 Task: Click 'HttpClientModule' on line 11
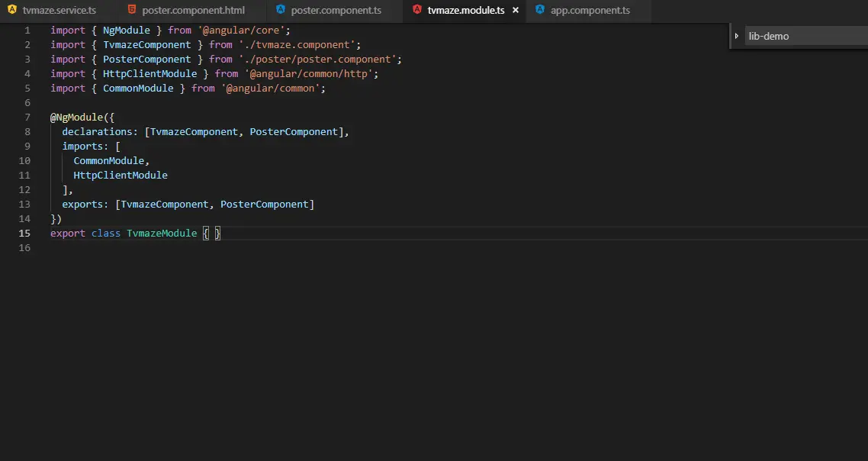120,175
